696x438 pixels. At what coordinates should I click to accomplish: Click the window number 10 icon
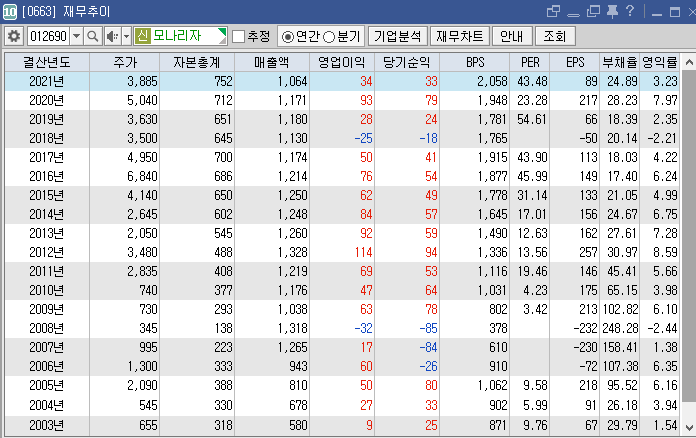[10, 12]
